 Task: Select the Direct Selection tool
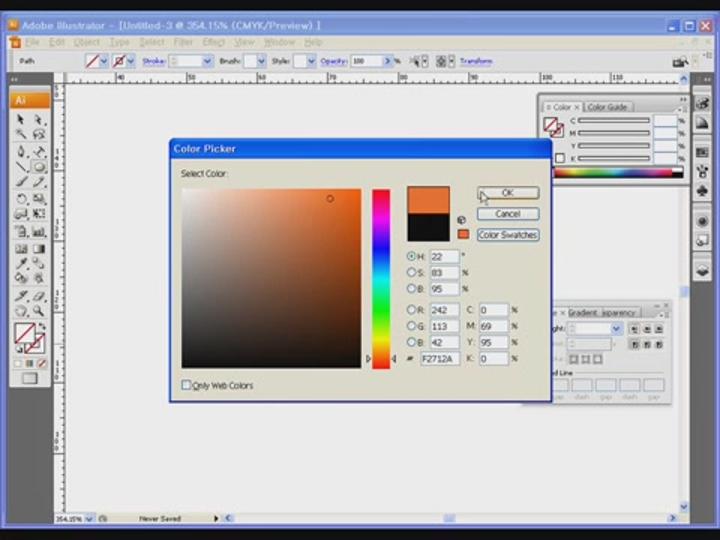[x=39, y=119]
